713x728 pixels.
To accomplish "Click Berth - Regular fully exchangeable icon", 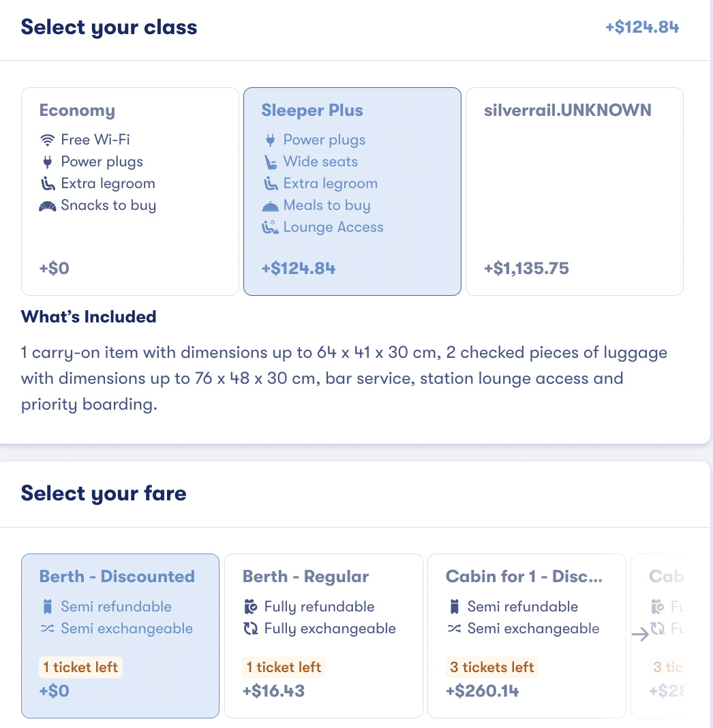I will 250,628.
